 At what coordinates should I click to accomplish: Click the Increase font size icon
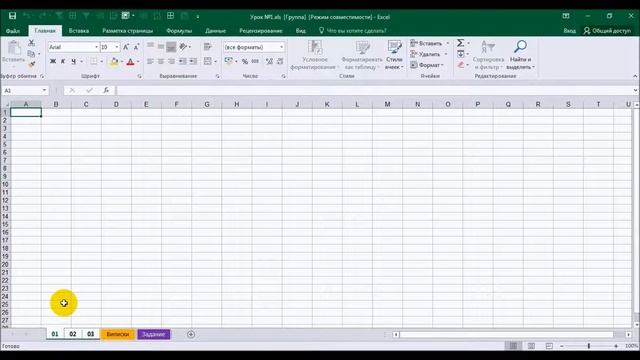(x=126, y=47)
